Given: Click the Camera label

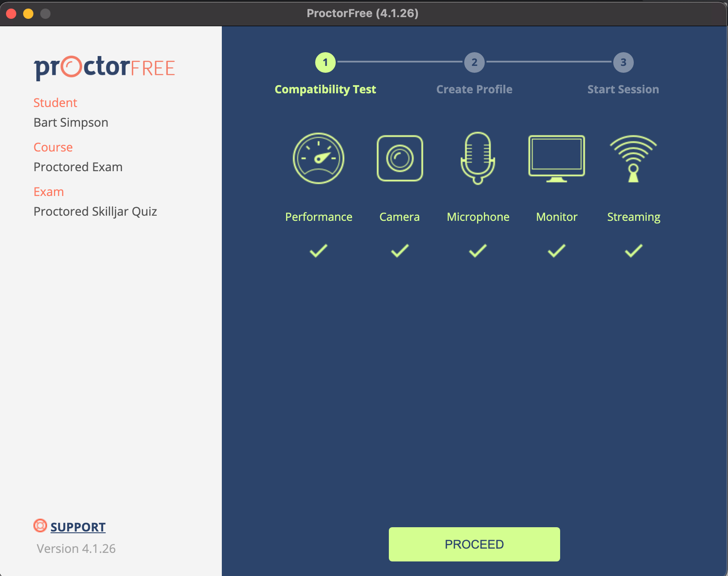Looking at the screenshot, I should coord(400,217).
